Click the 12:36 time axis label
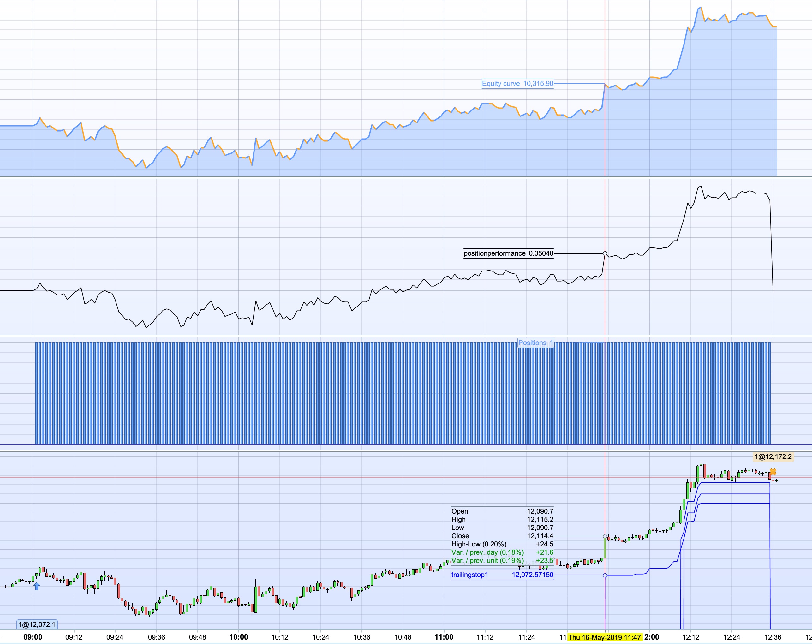812x644 pixels. tap(773, 637)
